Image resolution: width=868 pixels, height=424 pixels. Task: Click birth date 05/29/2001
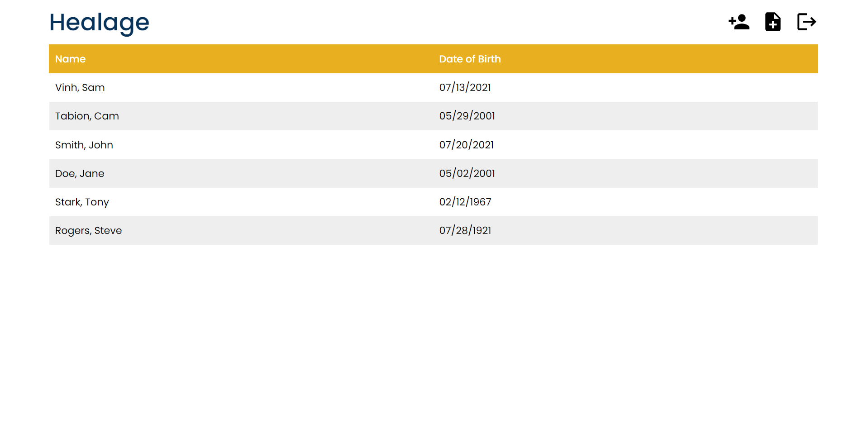tap(467, 116)
